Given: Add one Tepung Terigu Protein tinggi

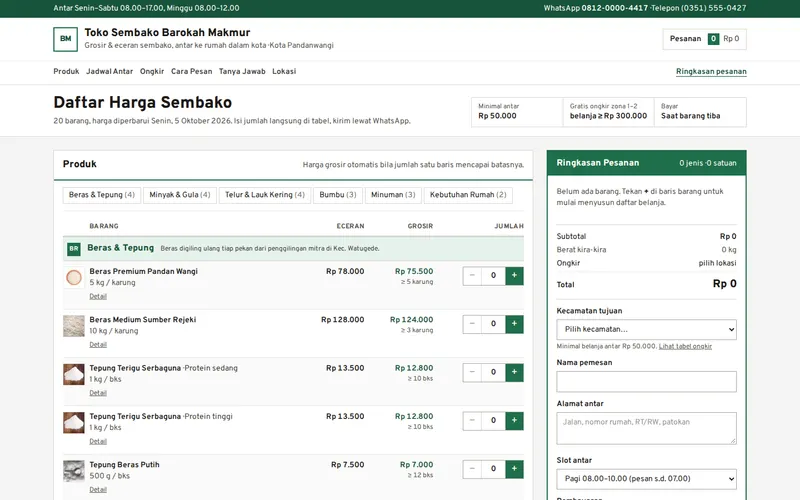Looking at the screenshot, I should pyautogui.click(x=514, y=421).
